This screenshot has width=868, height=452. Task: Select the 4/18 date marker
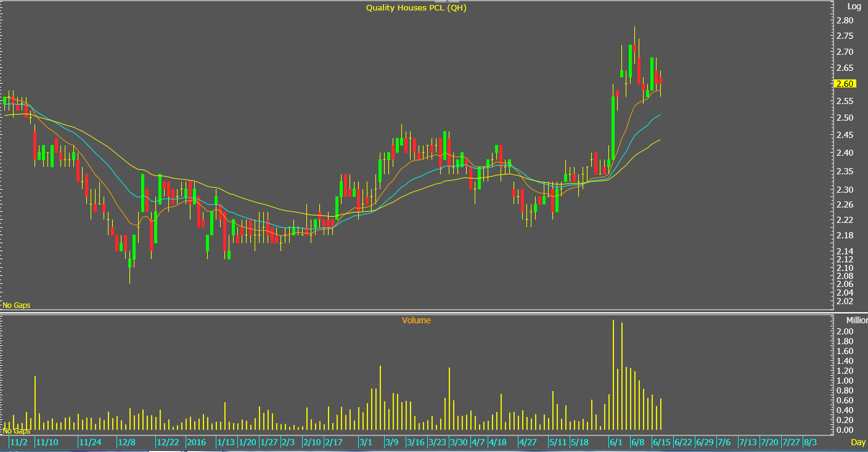pyautogui.click(x=497, y=442)
